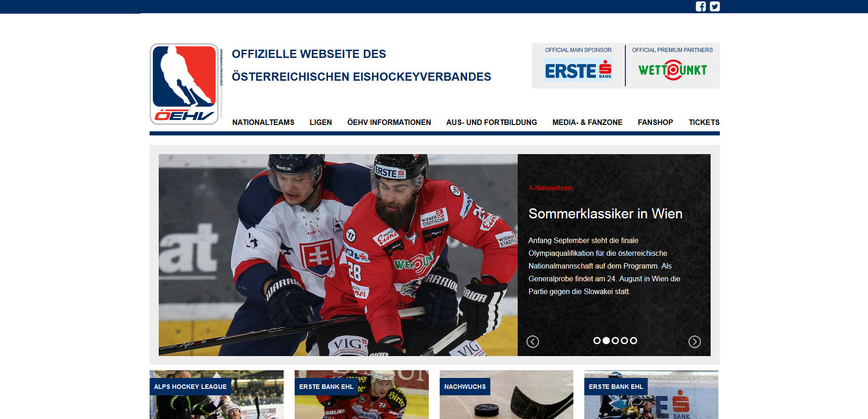Image resolution: width=868 pixels, height=419 pixels.
Task: Select the fifth carousel dot
Action: pos(634,341)
